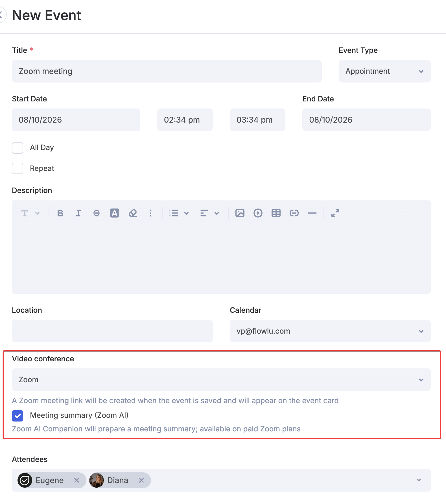Enable the All Day checkbox
The width and height of the screenshot is (446, 504).
18,148
